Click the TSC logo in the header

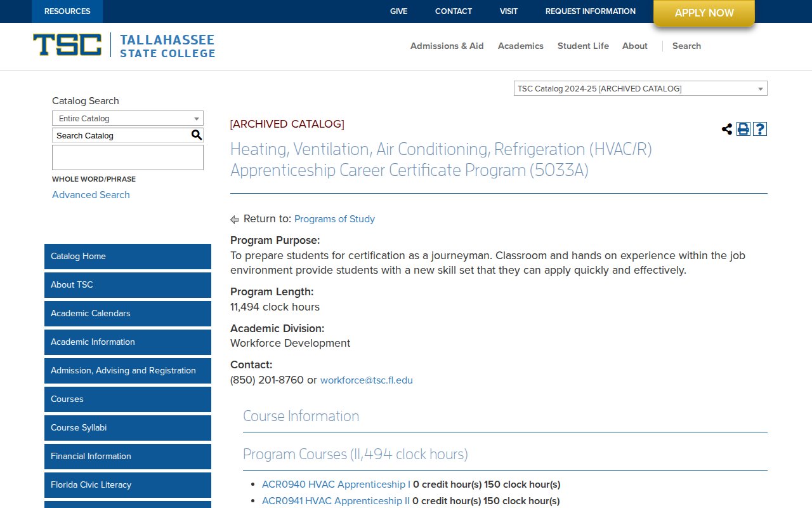(x=67, y=45)
